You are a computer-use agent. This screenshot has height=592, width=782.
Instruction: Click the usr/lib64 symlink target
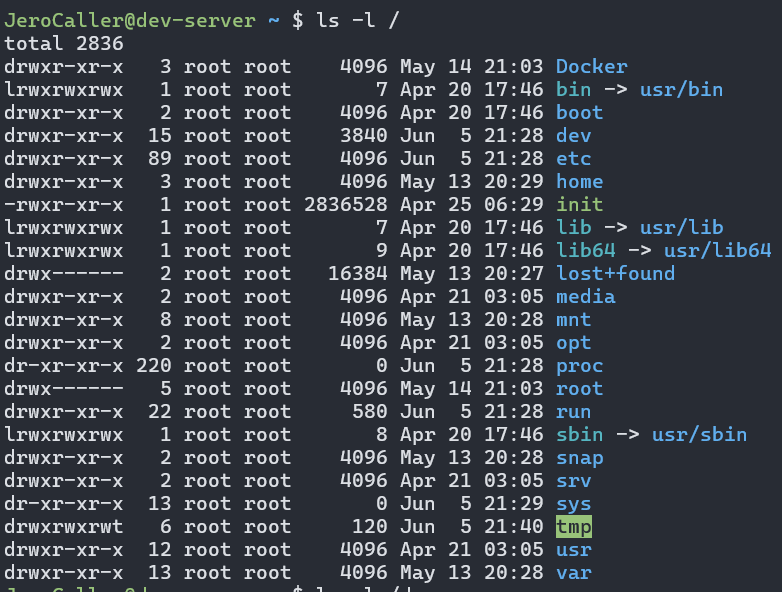coord(718,250)
